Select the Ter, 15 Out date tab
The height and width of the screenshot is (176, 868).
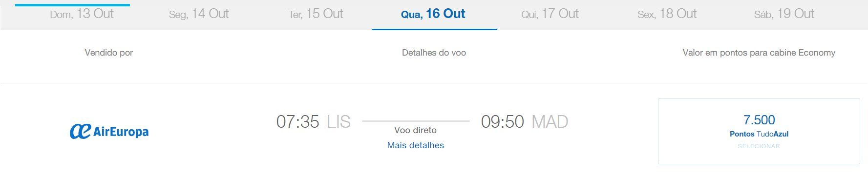(316, 14)
